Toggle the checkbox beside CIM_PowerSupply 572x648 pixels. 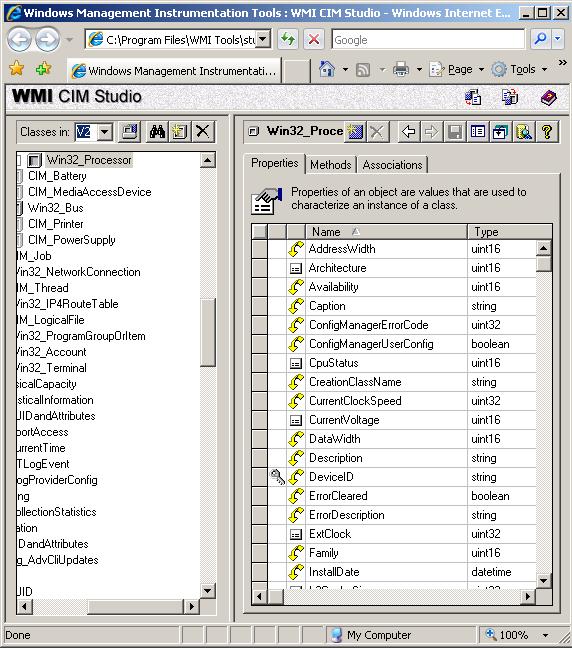click(19, 240)
